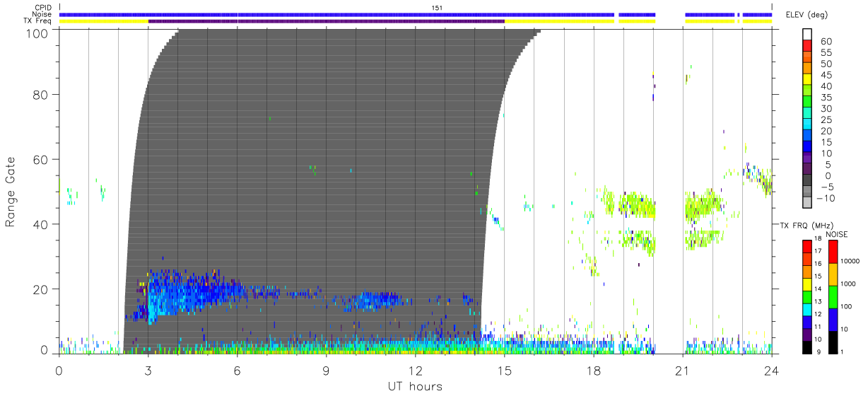Viewport: 868px width, 401px height.
Task: Select red 55-60 band of ELEV colorbar
Action: pos(808,47)
